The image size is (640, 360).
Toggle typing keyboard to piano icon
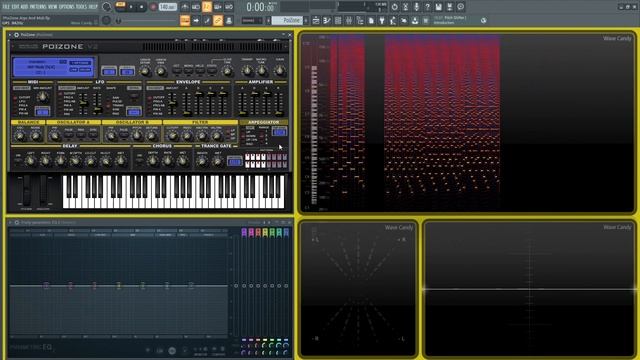(185, 20)
